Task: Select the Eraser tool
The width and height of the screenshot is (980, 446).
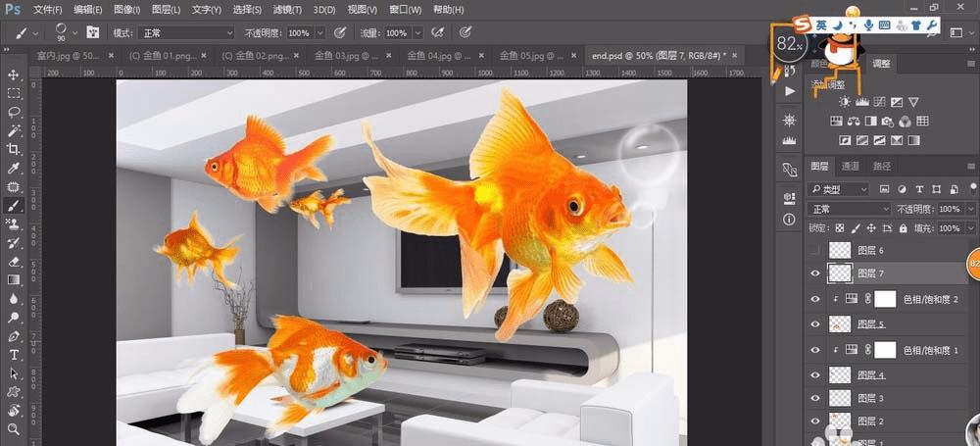Action: click(13, 261)
